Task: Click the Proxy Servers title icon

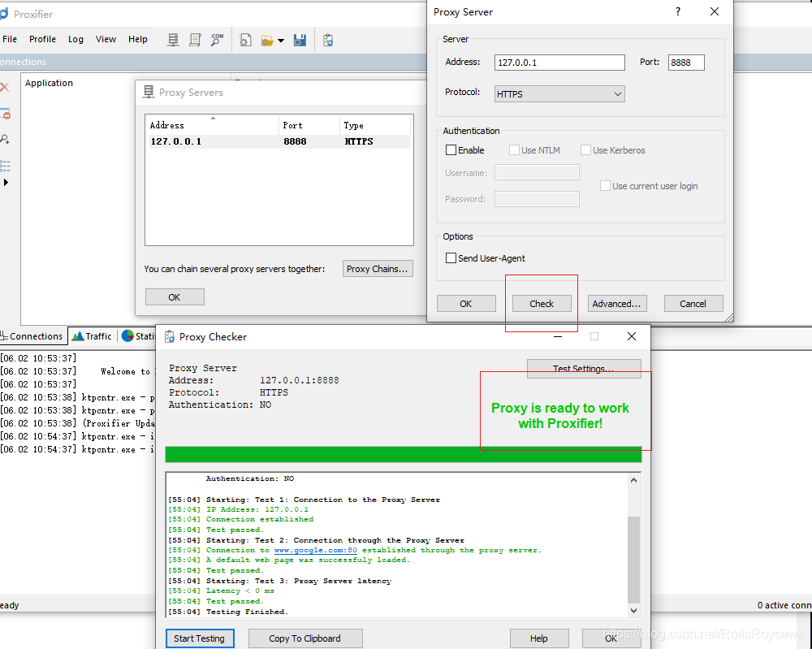Action: (x=149, y=93)
